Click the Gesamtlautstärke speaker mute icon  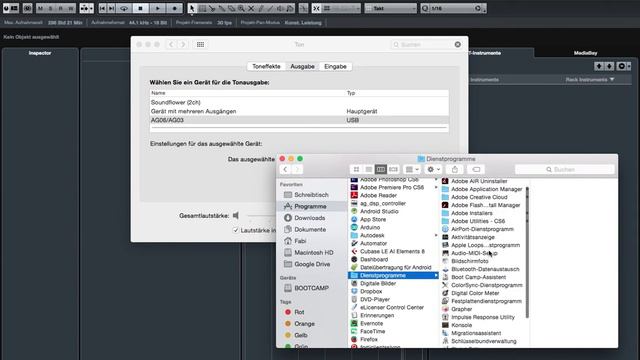coord(236,216)
